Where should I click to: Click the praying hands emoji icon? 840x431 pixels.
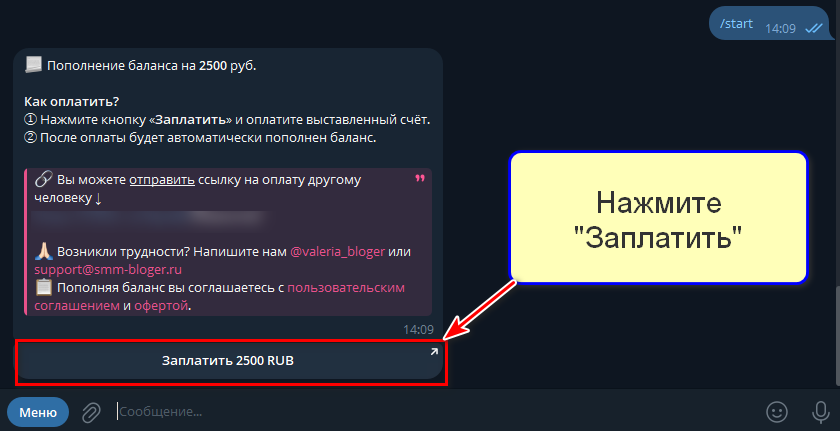tap(43, 251)
